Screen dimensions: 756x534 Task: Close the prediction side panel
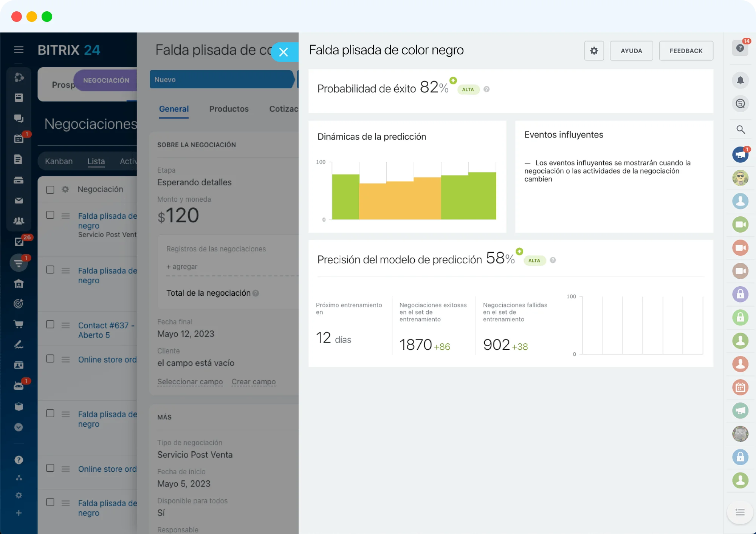pyautogui.click(x=283, y=52)
